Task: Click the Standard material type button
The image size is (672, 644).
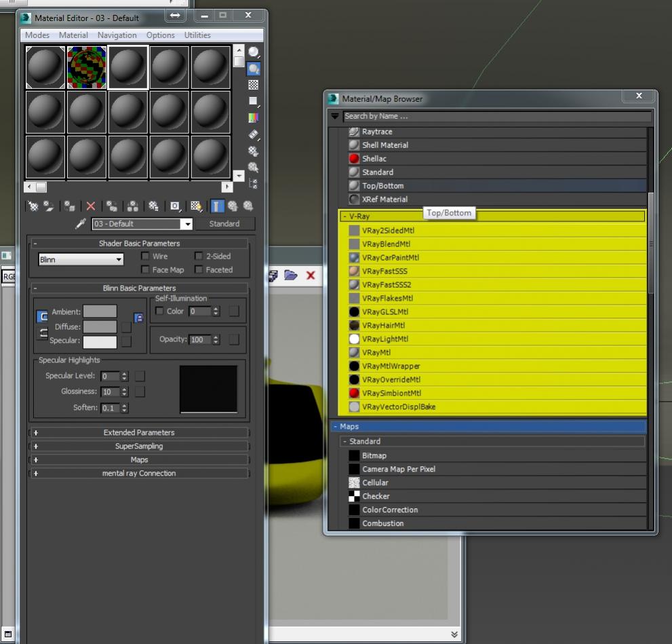Action: tap(224, 224)
